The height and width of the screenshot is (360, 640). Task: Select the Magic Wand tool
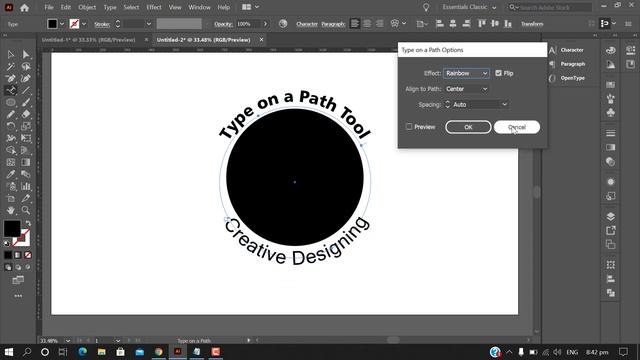click(11, 66)
